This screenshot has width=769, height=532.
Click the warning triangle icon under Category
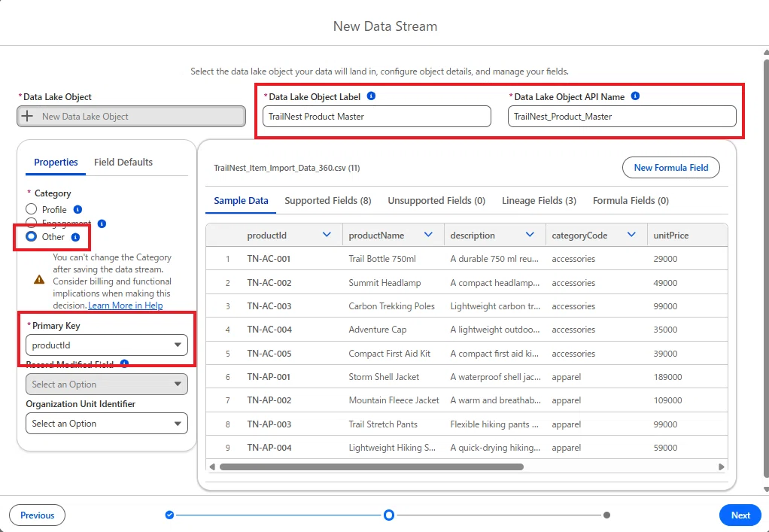pyautogui.click(x=39, y=279)
